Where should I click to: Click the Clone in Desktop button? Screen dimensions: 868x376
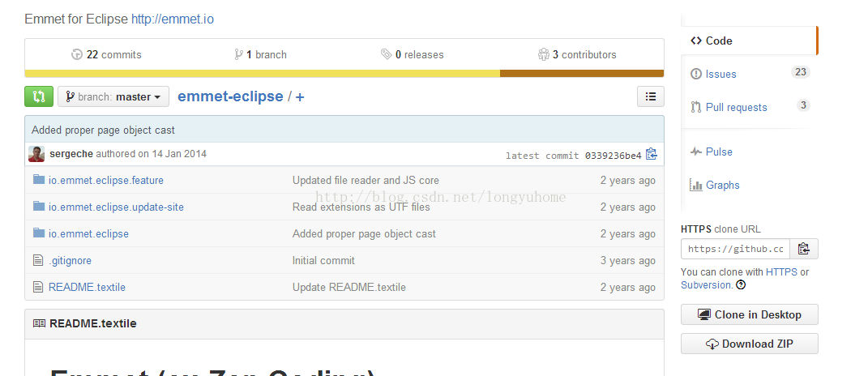(x=749, y=314)
